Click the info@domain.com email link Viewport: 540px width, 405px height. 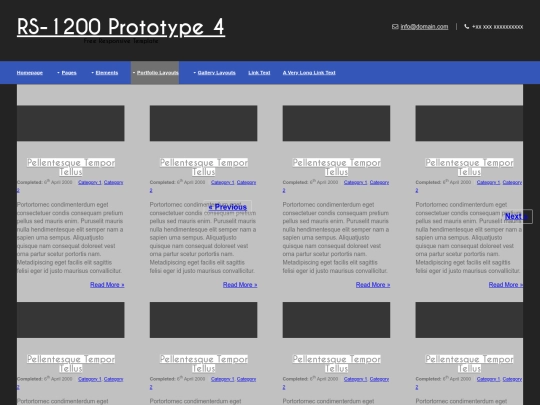[x=424, y=27]
